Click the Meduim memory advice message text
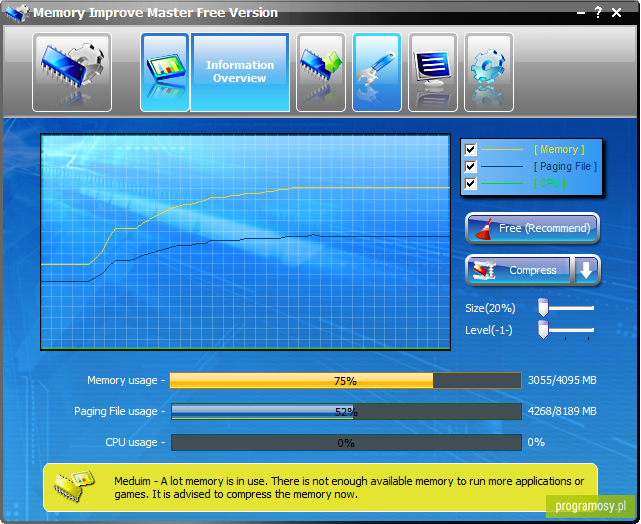 tap(349, 488)
